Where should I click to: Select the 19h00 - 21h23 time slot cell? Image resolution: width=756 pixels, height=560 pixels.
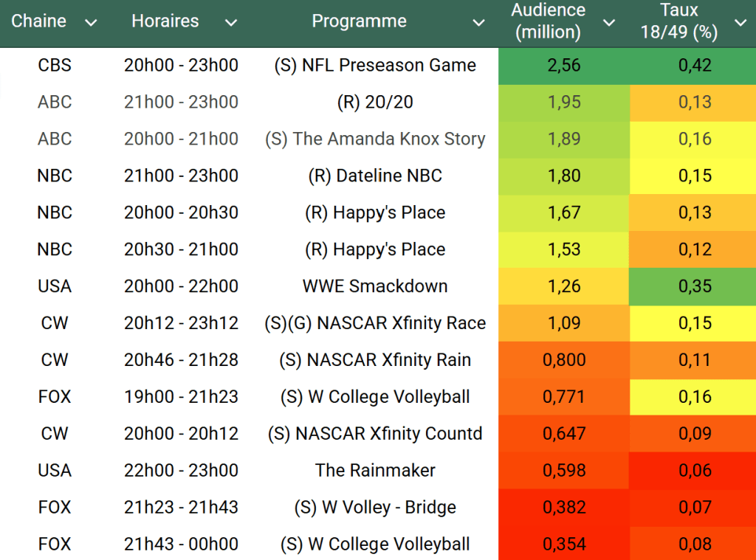pos(181,397)
